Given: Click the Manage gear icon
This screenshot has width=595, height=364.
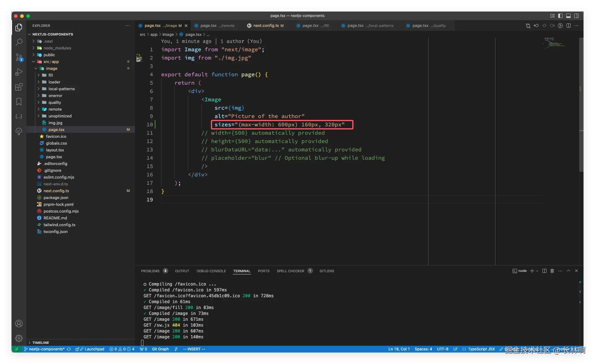Looking at the screenshot, I should pyautogui.click(x=19, y=338).
